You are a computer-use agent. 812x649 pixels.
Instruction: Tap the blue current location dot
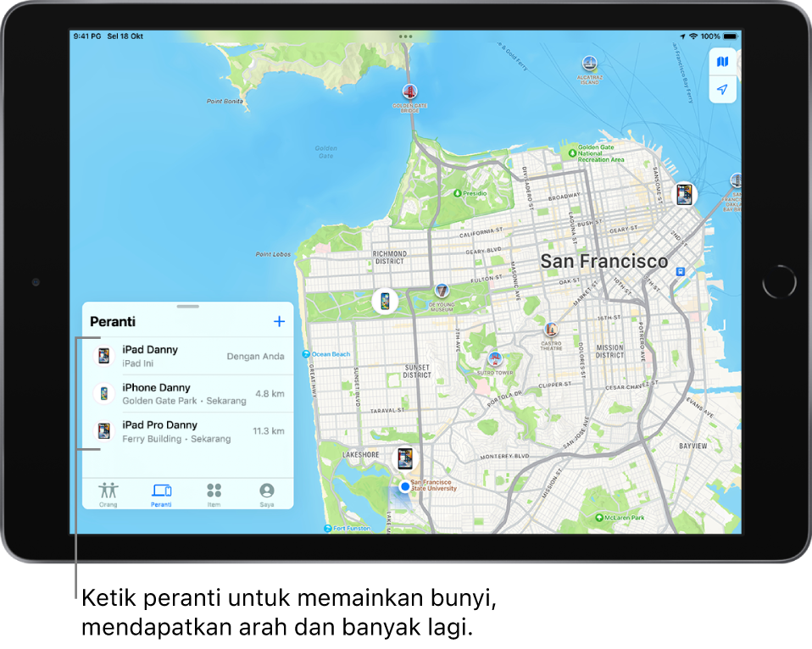(405, 486)
